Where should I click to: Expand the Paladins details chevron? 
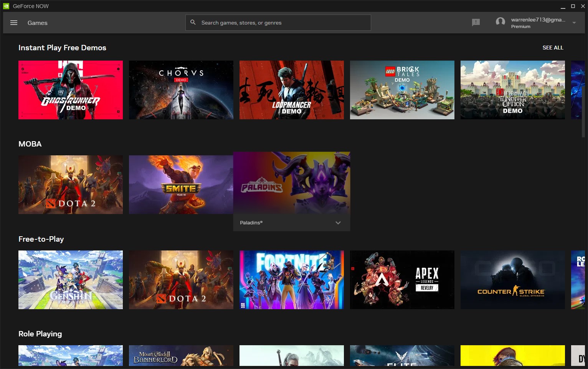pos(338,223)
